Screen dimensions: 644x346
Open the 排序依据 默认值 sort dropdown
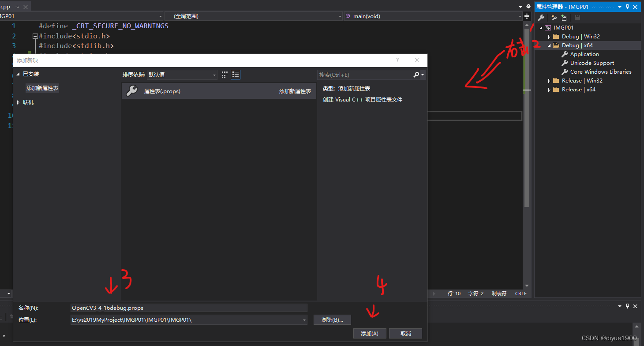pos(182,75)
